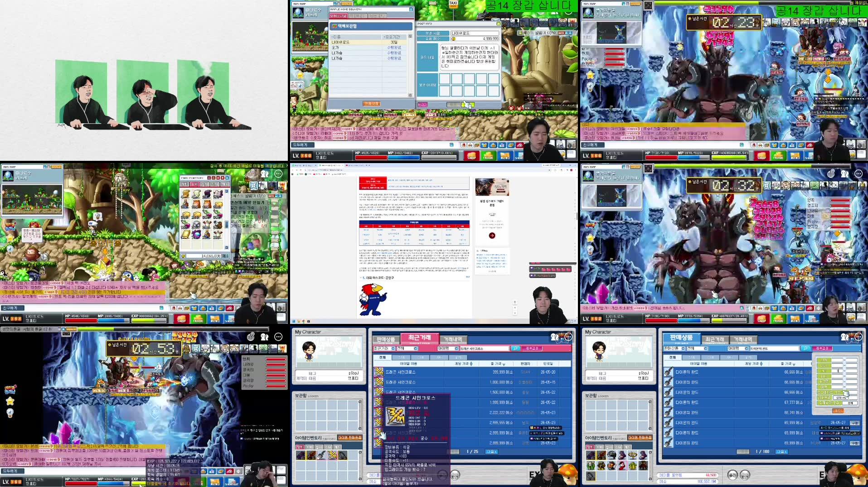Click the green button in the Post Info window
The height and width of the screenshot is (487, 868).
point(467,105)
